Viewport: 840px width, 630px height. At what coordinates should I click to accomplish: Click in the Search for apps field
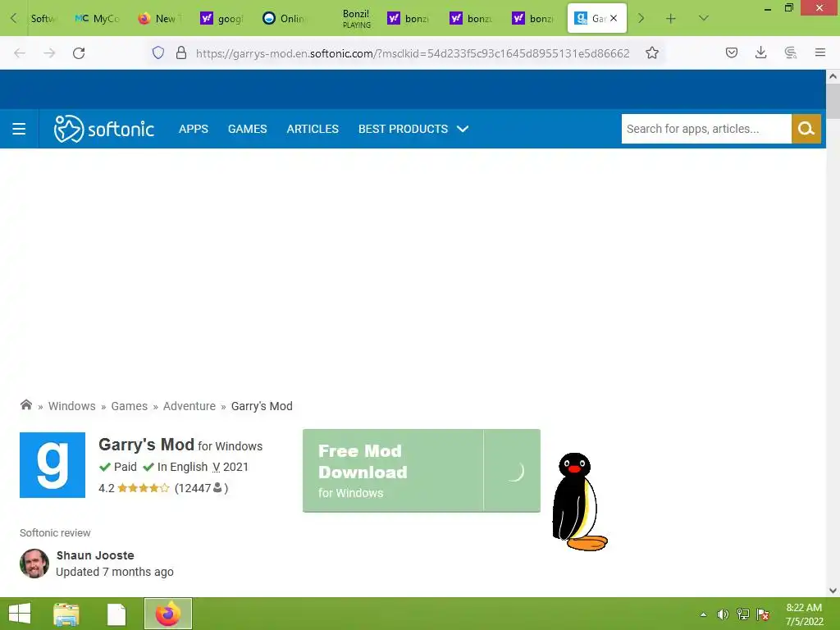(706, 129)
